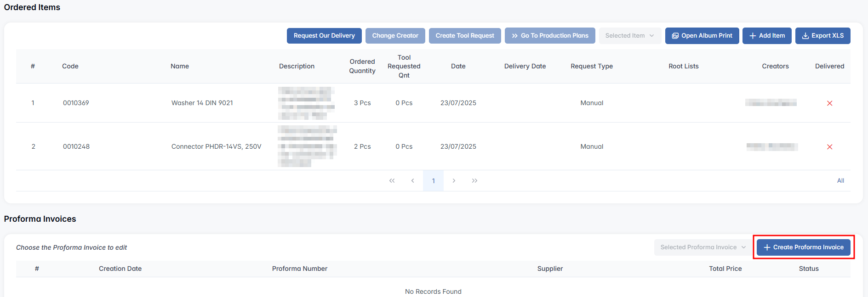Click Create Tool Request button
The width and height of the screenshot is (868, 297).
[x=464, y=36]
